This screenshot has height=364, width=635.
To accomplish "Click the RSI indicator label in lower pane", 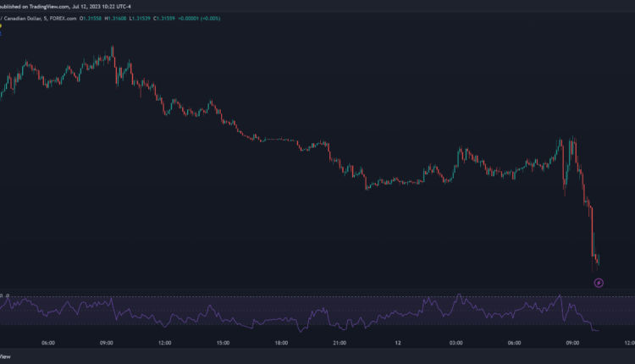I will pos(3,295).
